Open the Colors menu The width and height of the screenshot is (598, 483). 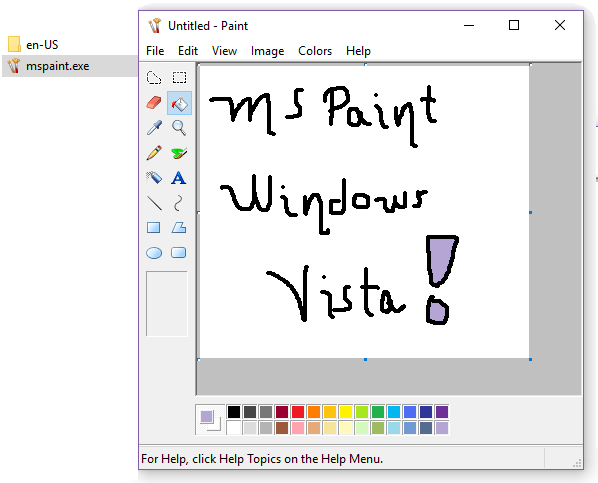(x=315, y=51)
